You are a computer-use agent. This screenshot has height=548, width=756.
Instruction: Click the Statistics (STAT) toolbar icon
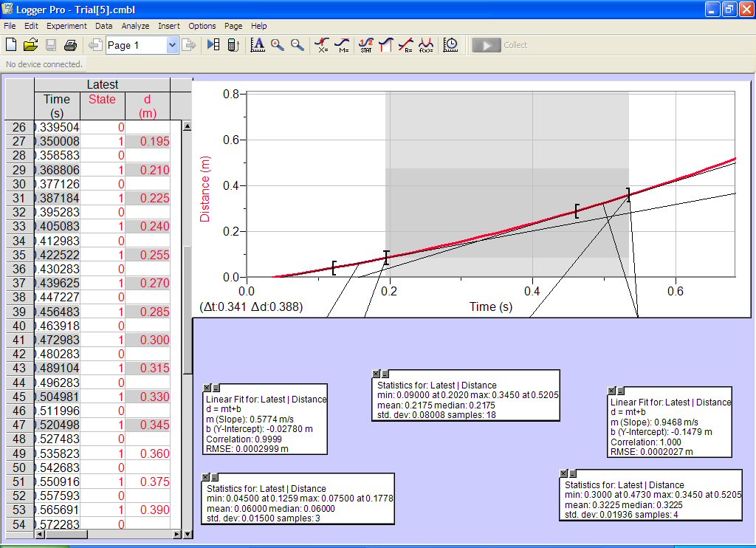(365, 45)
